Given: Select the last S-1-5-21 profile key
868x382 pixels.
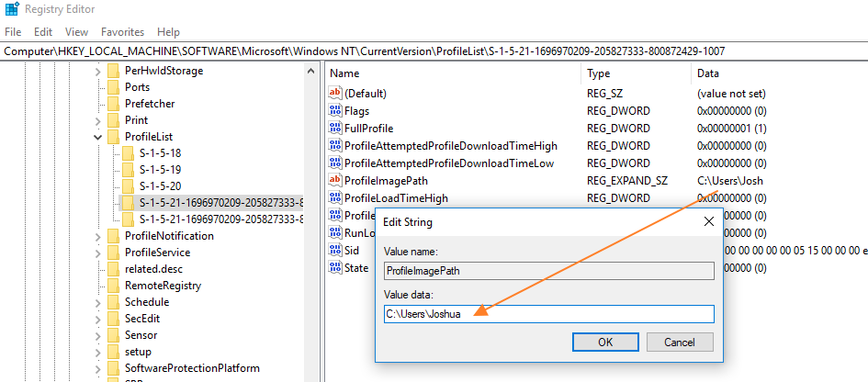Looking at the screenshot, I should [220, 219].
